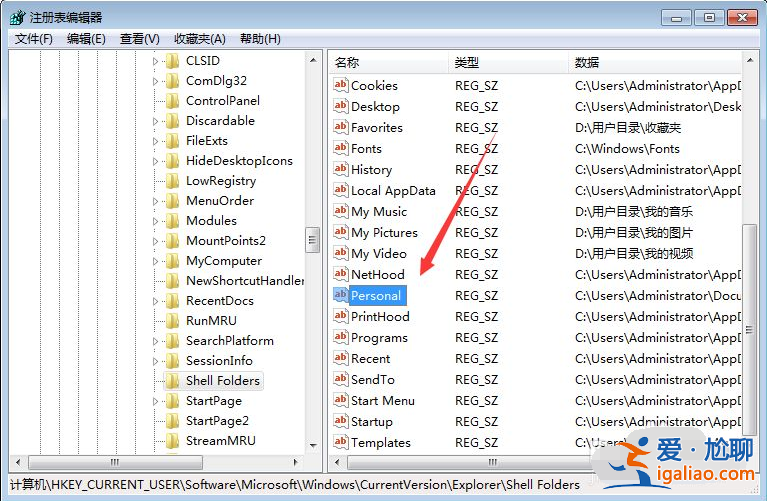Select the MyComputer tree item

[x=224, y=261]
